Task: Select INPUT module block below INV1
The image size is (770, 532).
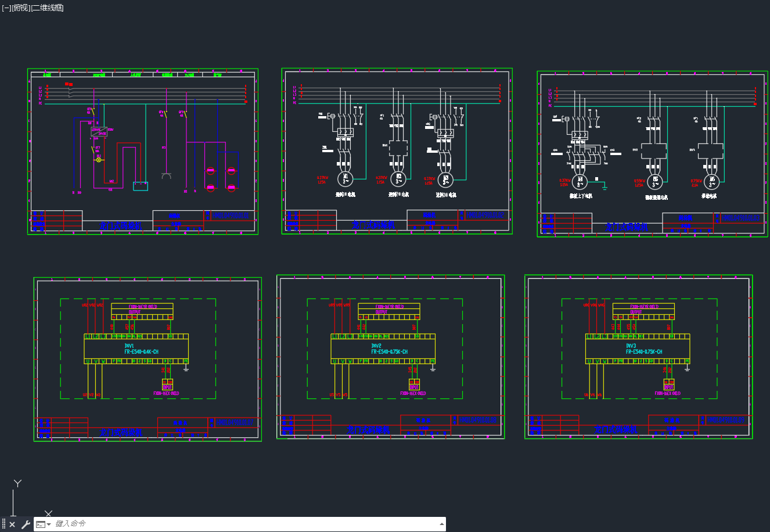Action: [x=167, y=384]
